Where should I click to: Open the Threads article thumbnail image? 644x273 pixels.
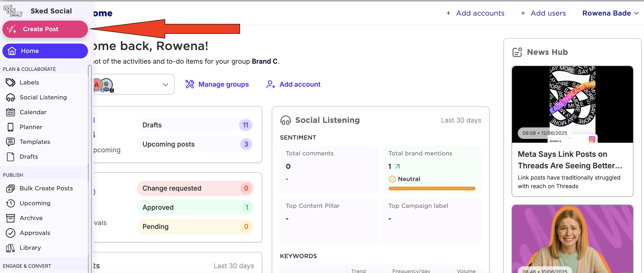tap(572, 104)
